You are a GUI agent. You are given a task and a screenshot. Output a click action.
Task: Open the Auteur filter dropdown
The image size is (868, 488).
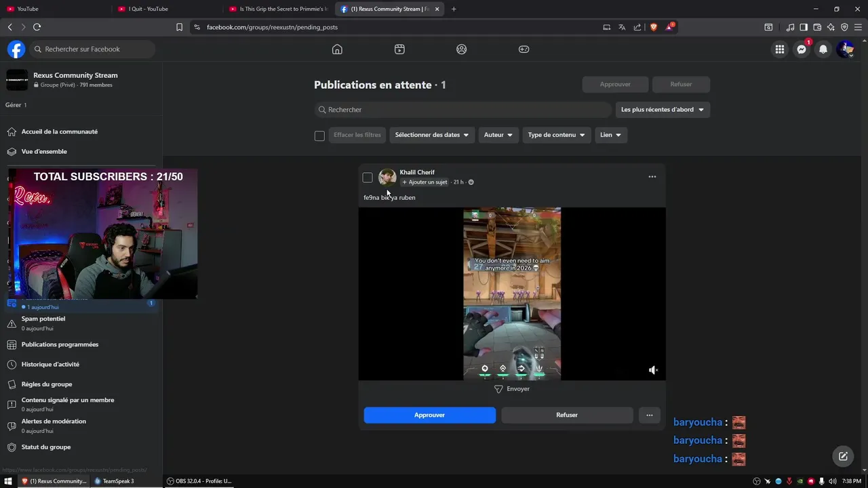(x=498, y=135)
